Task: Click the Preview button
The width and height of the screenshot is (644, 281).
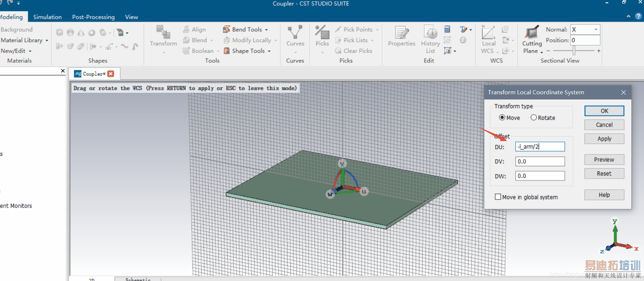Action: [x=604, y=160]
